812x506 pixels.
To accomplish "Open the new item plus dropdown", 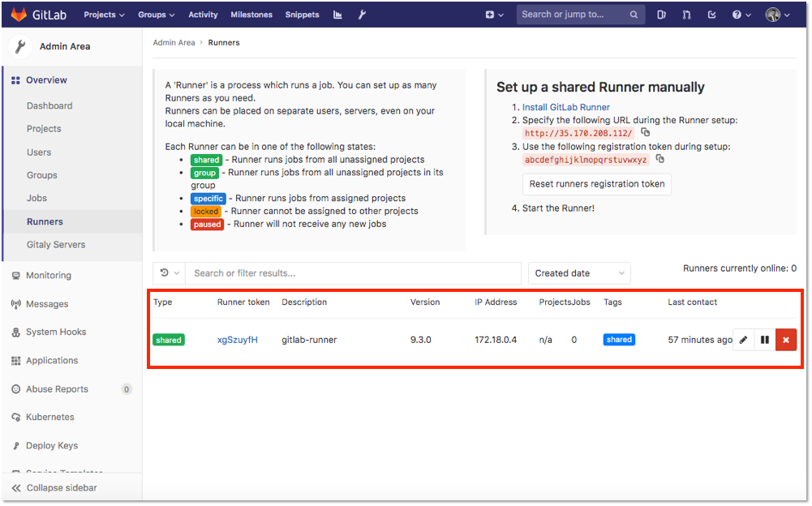I will (x=495, y=15).
